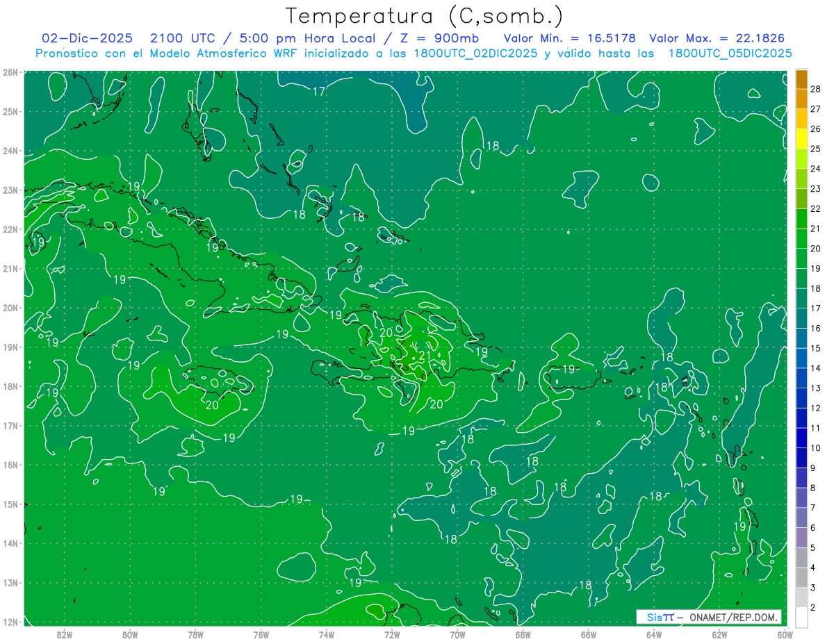Click the legend scale label "25"

point(816,149)
